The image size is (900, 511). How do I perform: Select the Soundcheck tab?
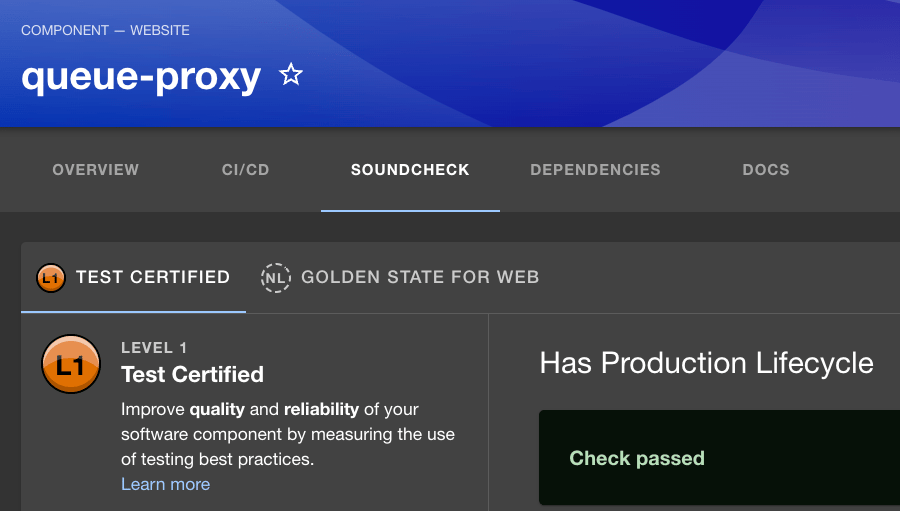[x=410, y=170]
